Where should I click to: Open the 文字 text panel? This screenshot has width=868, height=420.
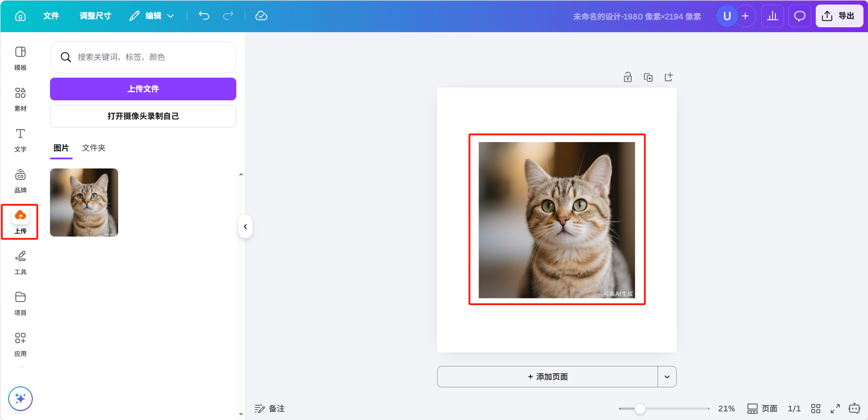click(20, 139)
